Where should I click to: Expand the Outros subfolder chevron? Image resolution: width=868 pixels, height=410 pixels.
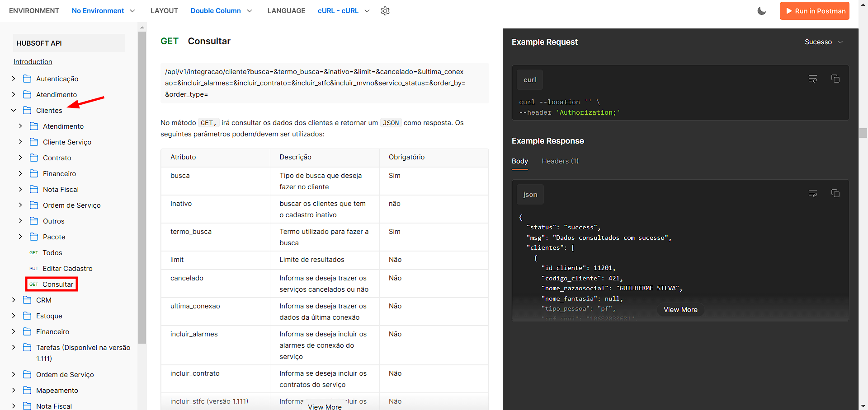click(20, 221)
